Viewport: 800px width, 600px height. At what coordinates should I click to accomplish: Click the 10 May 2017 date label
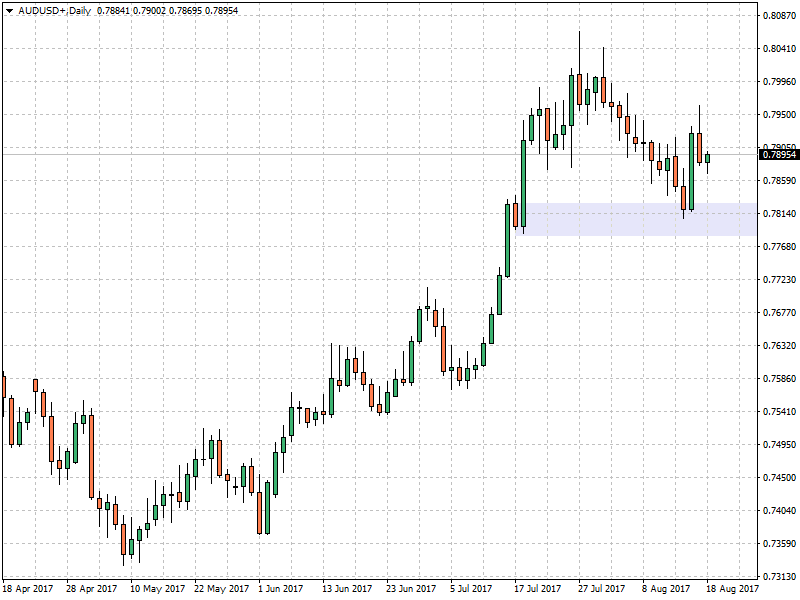tap(158, 590)
